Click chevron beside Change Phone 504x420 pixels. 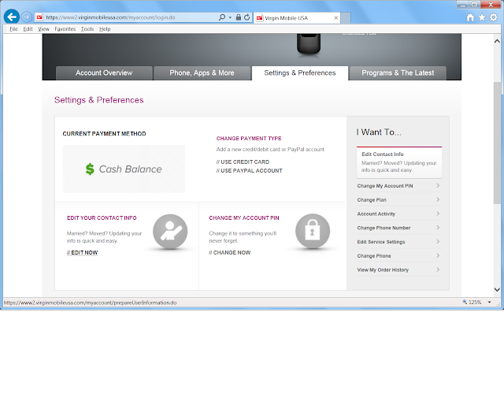[438, 255]
